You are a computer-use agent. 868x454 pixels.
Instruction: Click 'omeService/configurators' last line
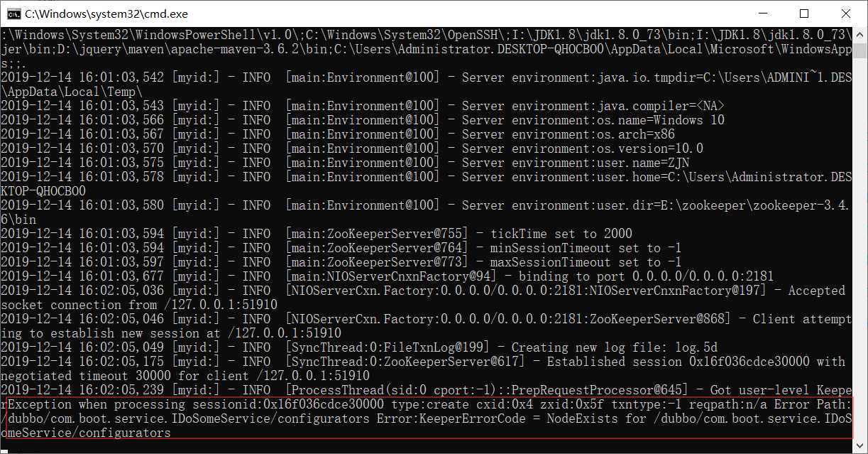point(86,433)
